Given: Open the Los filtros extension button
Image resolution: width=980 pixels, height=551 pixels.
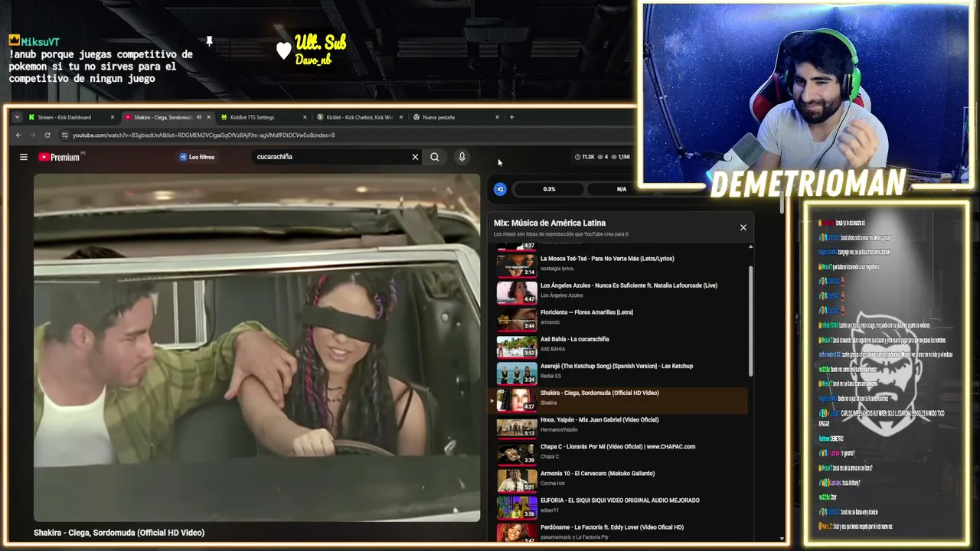Looking at the screenshot, I should [x=198, y=157].
